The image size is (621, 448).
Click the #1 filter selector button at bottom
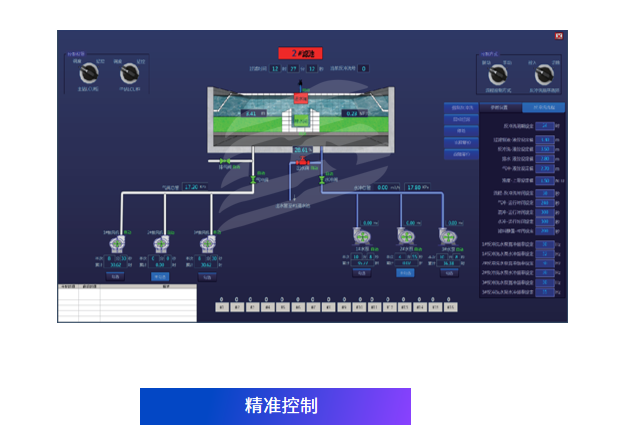(x=222, y=307)
